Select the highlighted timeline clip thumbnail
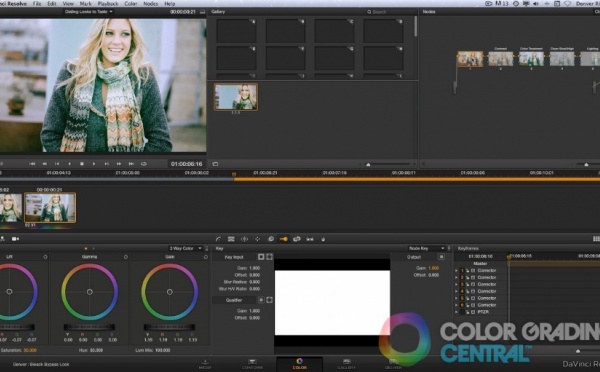Viewport: 600px width, 372px height. [50, 207]
